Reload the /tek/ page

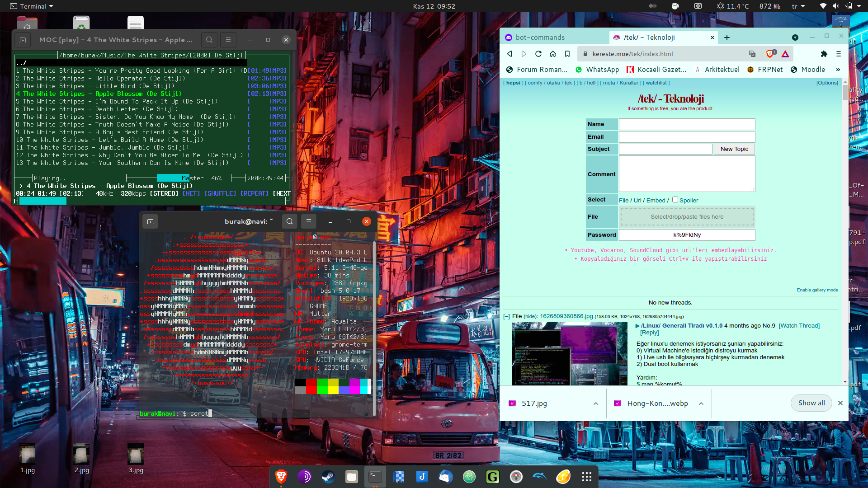538,54
